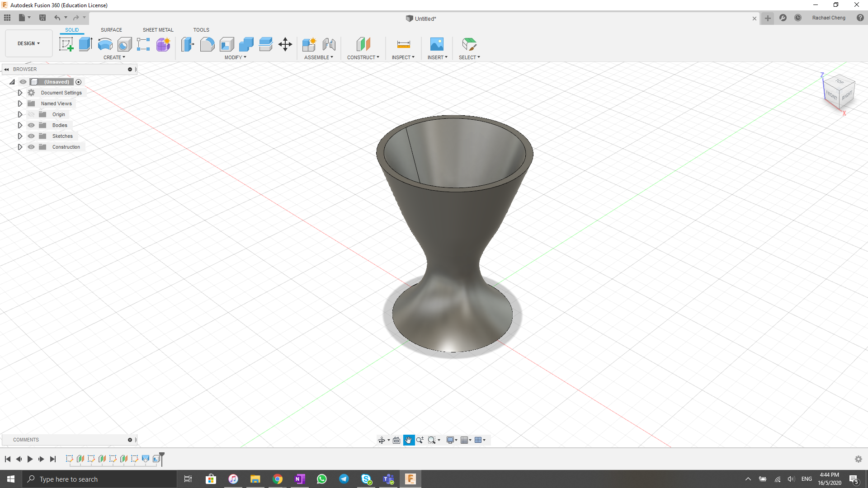This screenshot has height=488, width=868.
Task: Open the CONSTRUCT menu
Action: (x=363, y=57)
